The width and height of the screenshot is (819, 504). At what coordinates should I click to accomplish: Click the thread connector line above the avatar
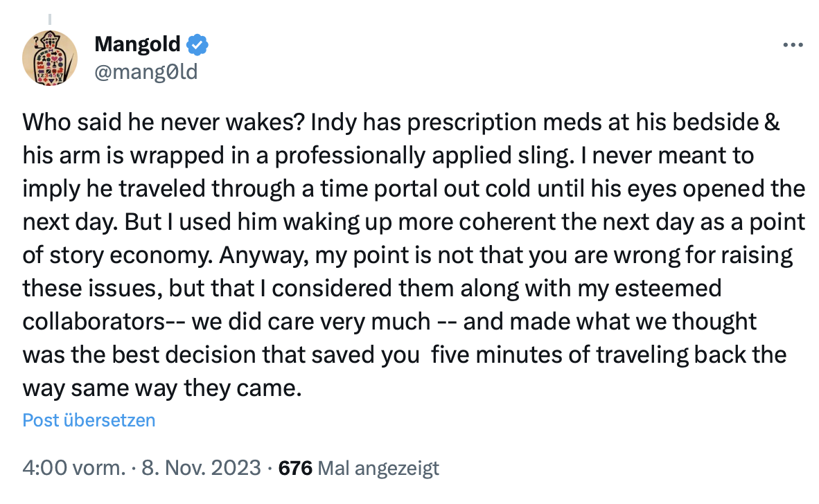[x=50, y=19]
